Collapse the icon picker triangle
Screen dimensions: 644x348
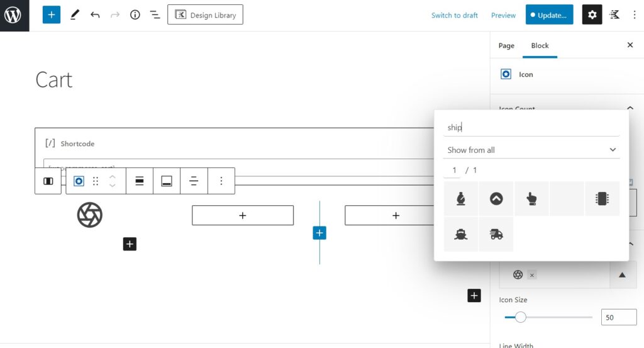point(622,275)
